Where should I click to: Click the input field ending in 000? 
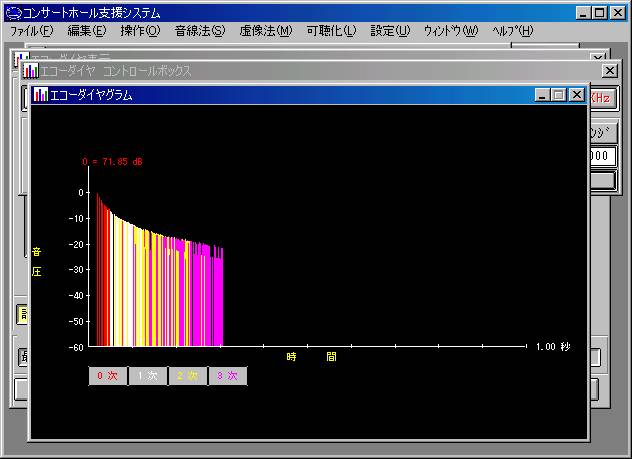click(x=603, y=156)
